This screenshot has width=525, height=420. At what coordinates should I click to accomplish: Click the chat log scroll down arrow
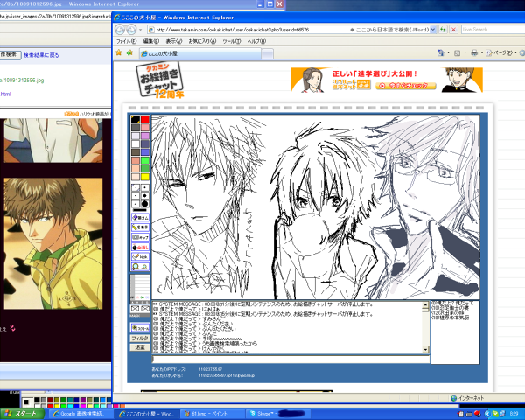point(425,350)
